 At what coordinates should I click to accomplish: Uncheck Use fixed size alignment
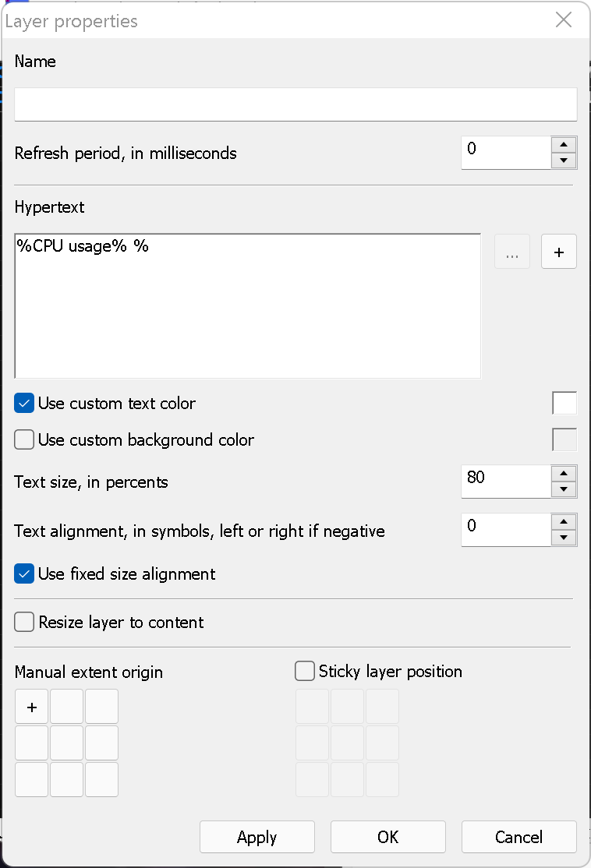[25, 574]
